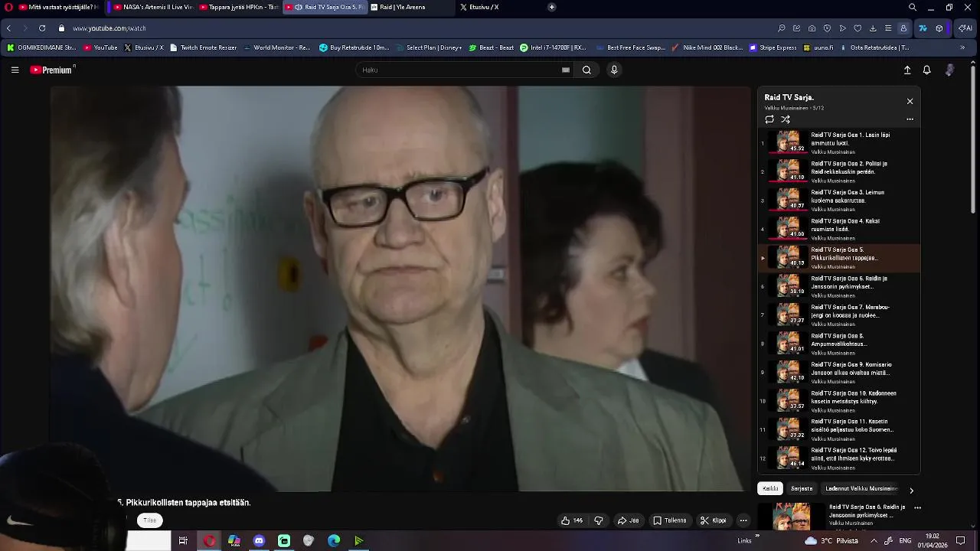
Task: Close the Raid TV Sarja playlist panel
Action: click(910, 101)
